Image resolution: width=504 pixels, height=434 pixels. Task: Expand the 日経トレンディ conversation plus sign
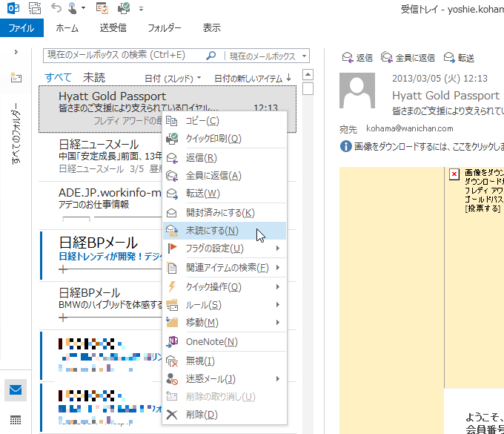point(63,269)
